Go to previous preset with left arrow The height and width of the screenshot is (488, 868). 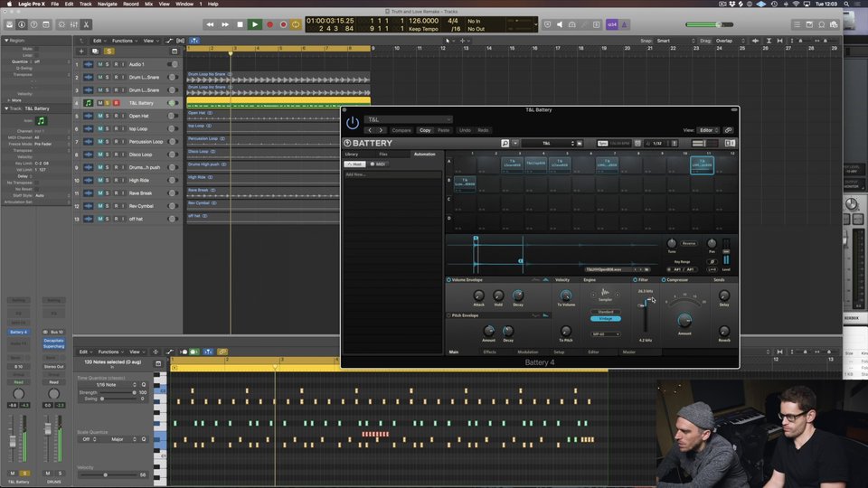click(370, 130)
